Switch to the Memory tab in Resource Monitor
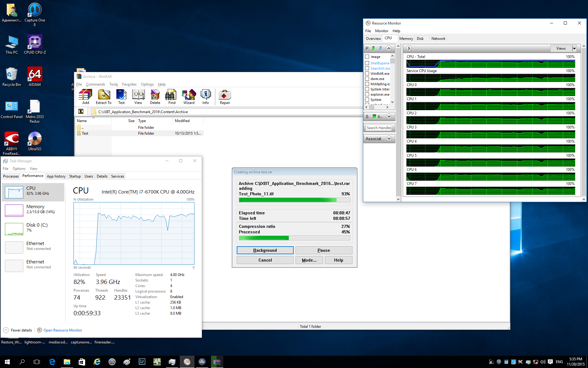Viewport: 588px width, 368px height. [x=406, y=39]
